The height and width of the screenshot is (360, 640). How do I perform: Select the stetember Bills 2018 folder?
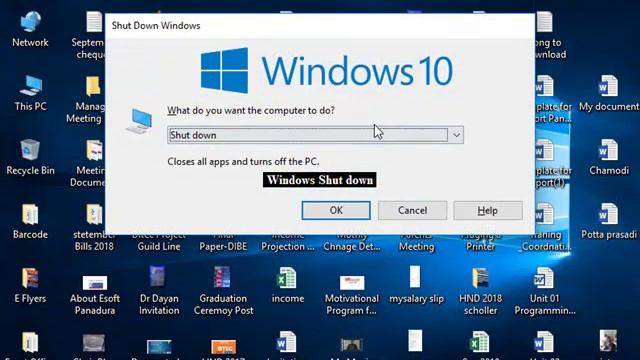pyautogui.click(x=94, y=227)
